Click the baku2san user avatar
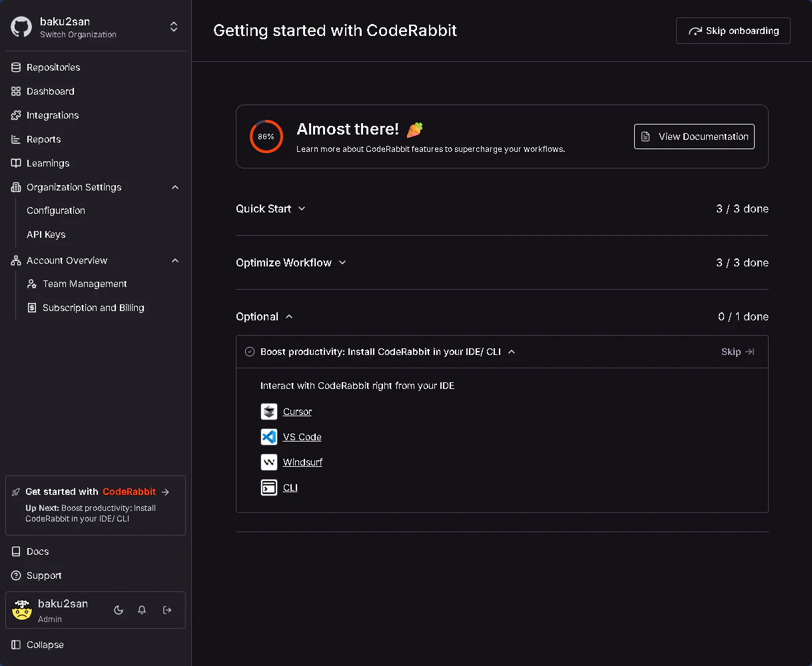This screenshot has height=666, width=812. [x=22, y=610]
